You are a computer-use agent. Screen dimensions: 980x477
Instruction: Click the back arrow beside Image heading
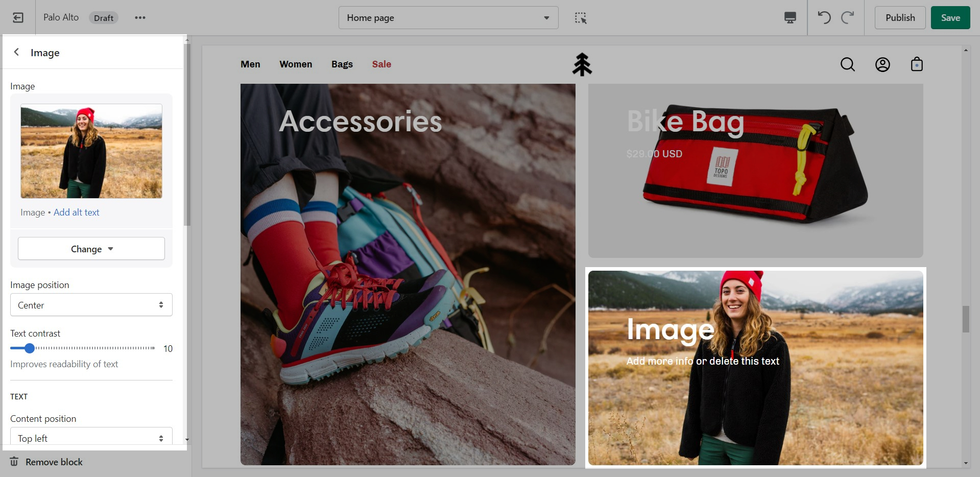coord(17,52)
